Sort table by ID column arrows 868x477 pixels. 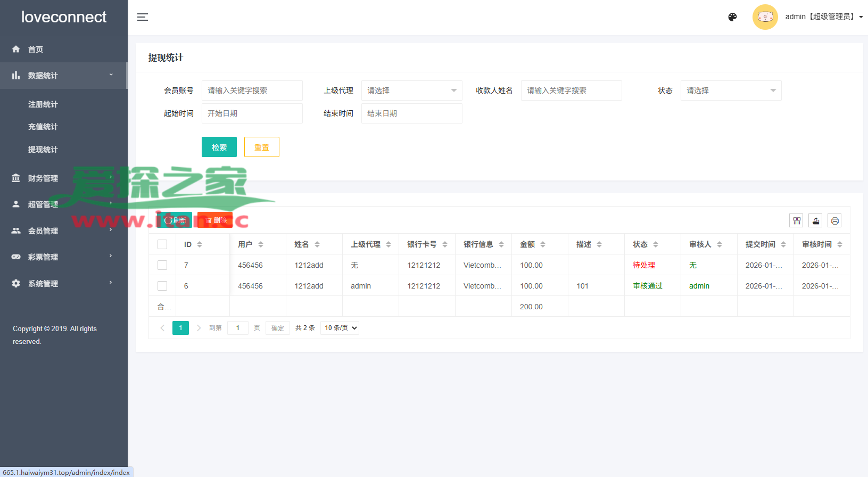[200, 244]
